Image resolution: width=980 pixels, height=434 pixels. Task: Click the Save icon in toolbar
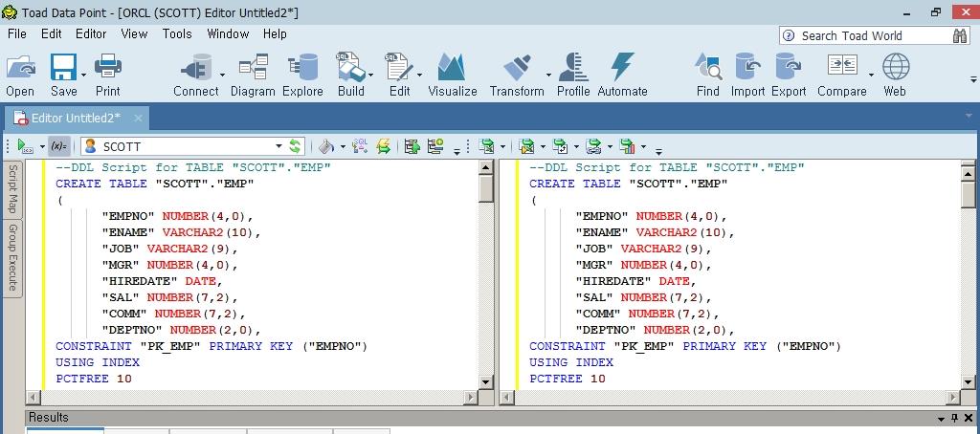click(x=63, y=75)
